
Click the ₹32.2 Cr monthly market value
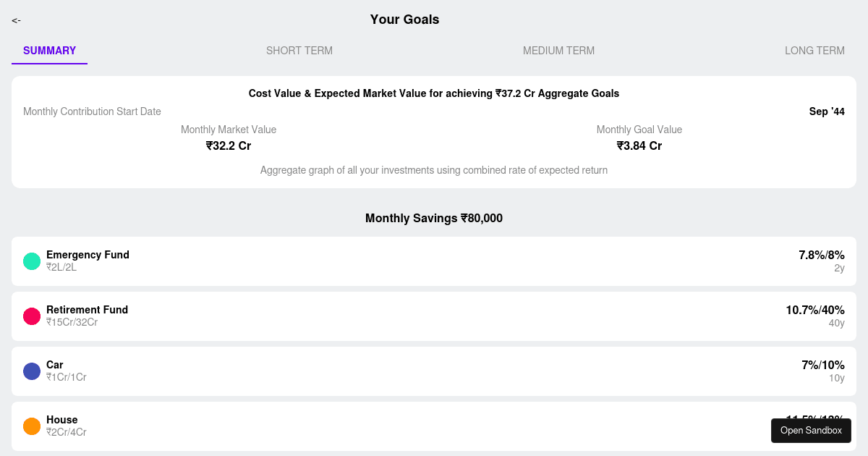point(229,145)
